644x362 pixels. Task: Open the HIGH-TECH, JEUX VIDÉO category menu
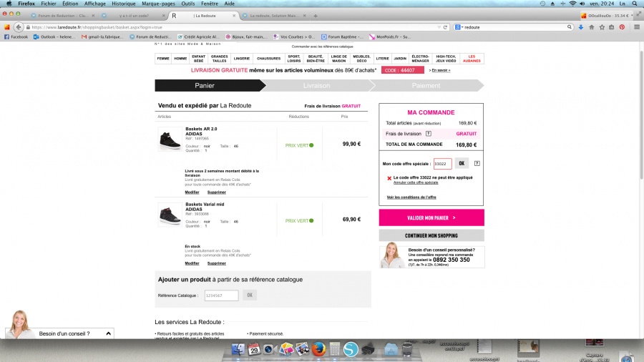pos(445,58)
